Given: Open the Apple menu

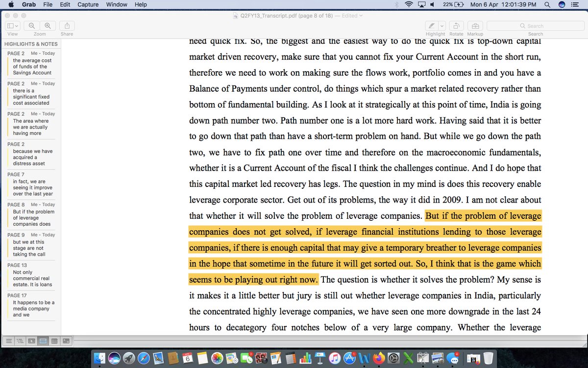Looking at the screenshot, I should tap(11, 4).
